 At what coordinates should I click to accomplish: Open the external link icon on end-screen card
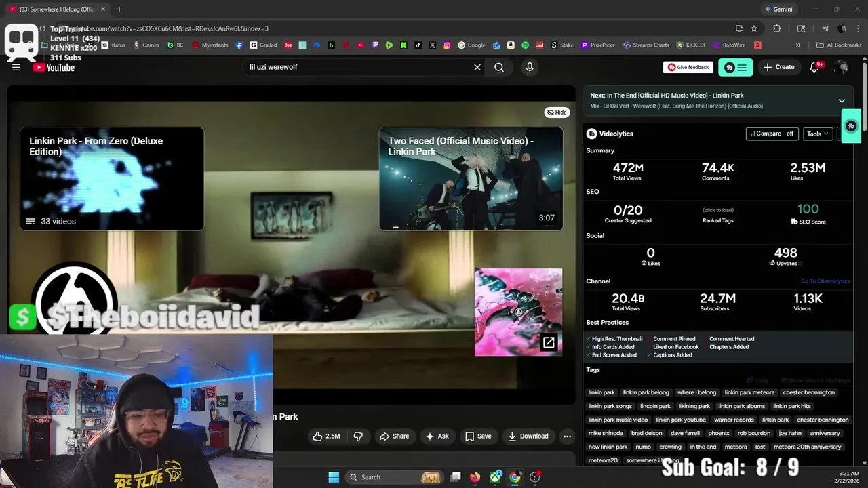coord(549,342)
